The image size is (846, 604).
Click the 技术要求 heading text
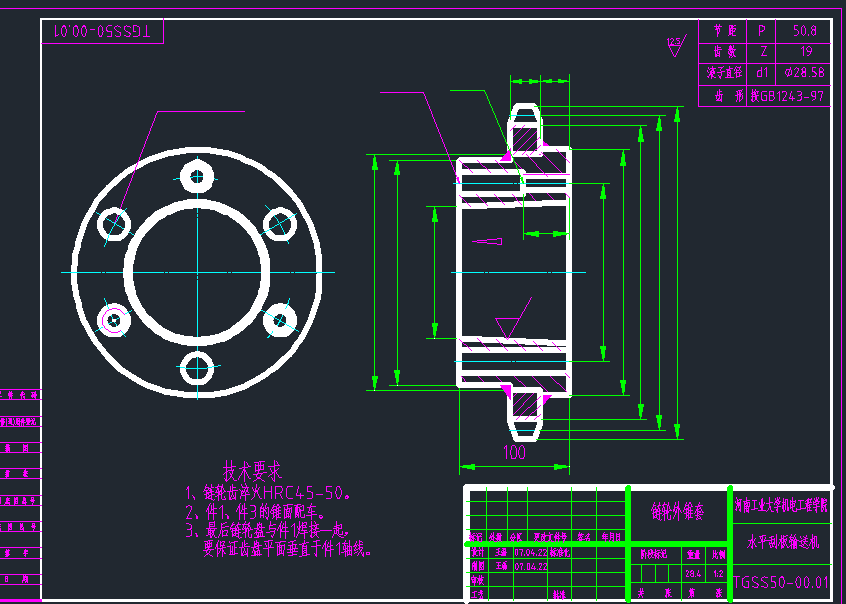252,470
